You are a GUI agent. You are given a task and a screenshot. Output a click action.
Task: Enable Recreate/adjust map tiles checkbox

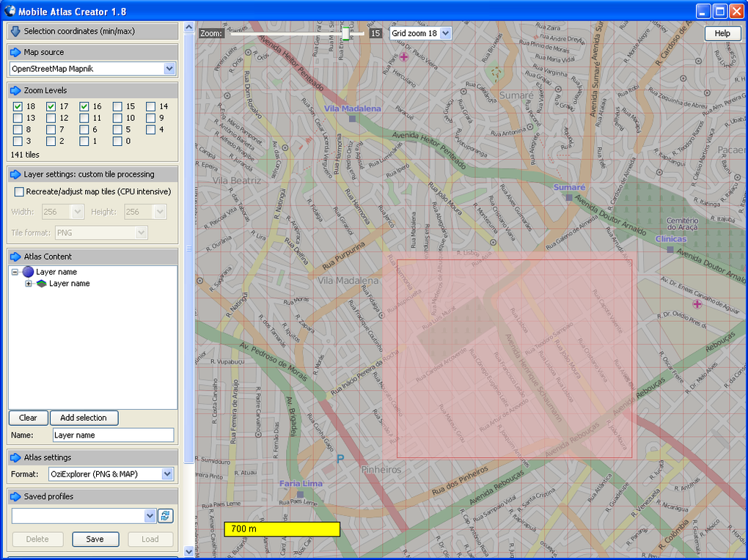(19, 192)
